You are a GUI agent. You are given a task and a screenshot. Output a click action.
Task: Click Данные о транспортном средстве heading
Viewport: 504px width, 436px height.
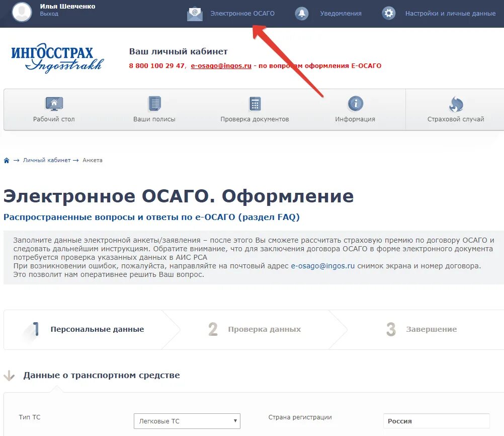click(x=102, y=375)
